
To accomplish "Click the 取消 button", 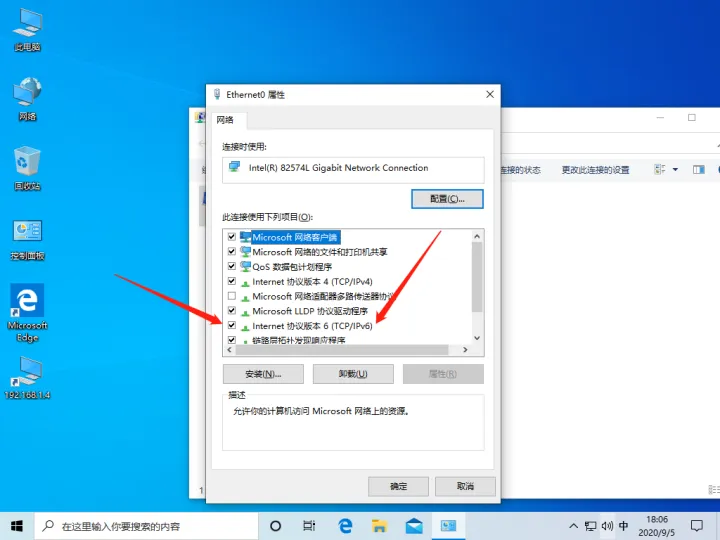I will (x=465, y=486).
